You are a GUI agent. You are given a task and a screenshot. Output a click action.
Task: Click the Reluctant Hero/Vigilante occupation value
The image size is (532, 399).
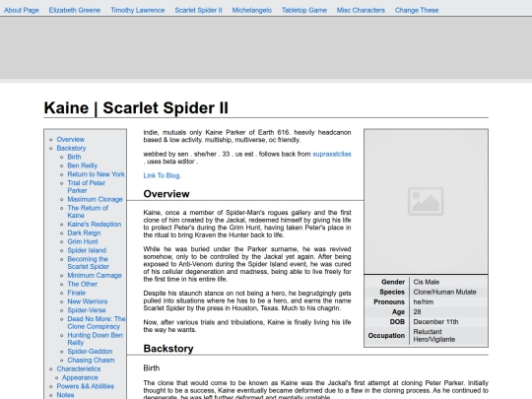coord(433,336)
